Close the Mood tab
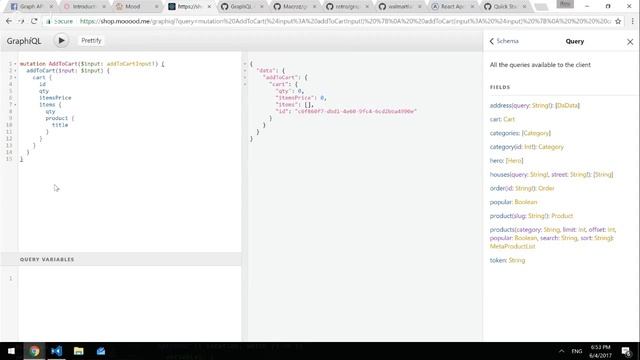Image resolution: width=640 pixels, height=360 pixels. click(157, 7)
